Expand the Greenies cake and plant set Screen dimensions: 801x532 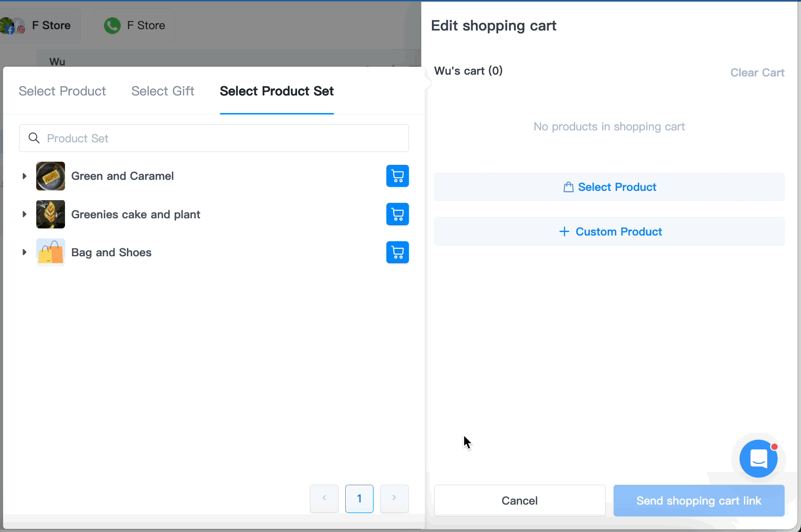pos(24,214)
